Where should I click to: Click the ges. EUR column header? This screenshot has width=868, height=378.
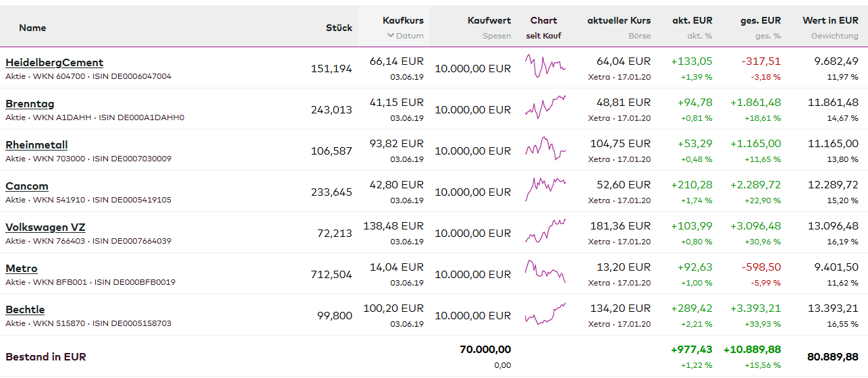point(761,21)
